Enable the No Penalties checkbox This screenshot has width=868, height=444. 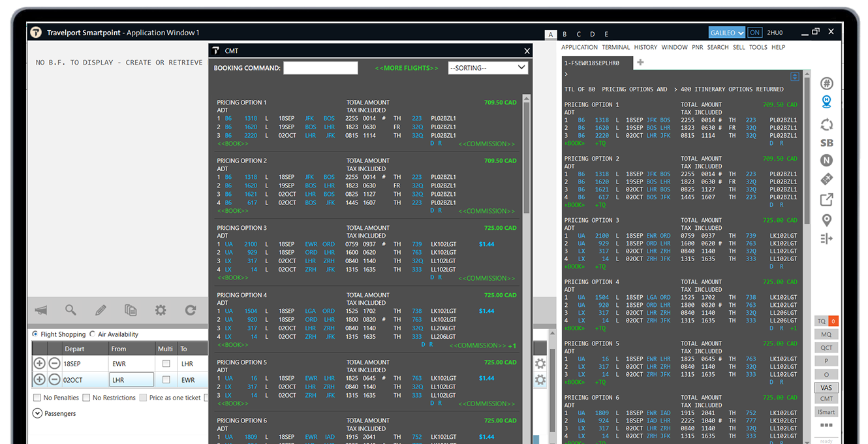click(x=37, y=398)
